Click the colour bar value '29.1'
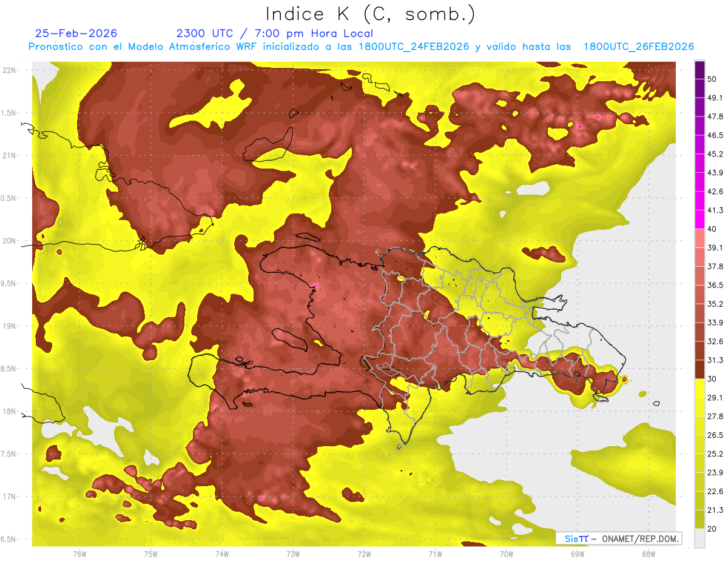This screenshot has height=562, width=728. point(715,398)
